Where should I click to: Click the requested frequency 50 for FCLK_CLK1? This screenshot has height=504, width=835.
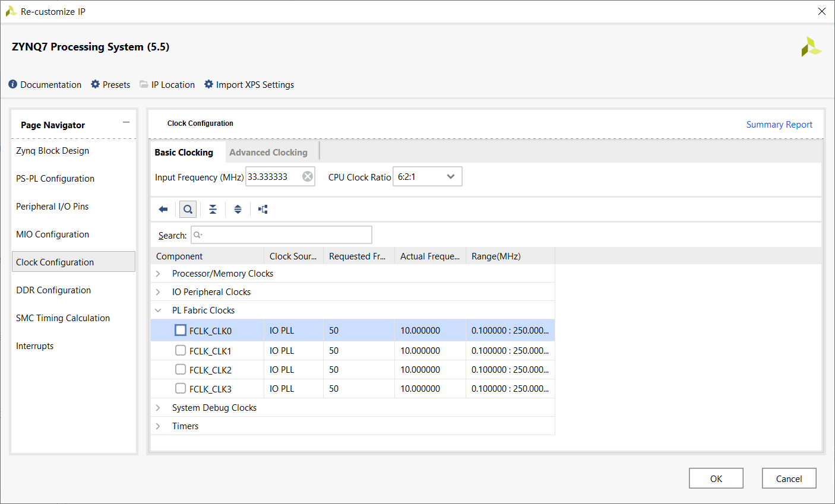coord(359,350)
